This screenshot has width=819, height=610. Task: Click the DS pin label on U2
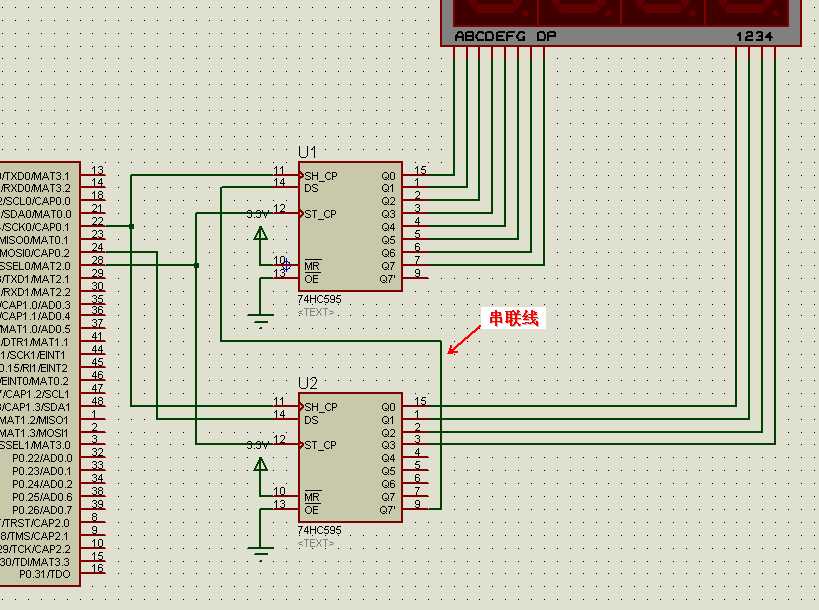point(311,420)
